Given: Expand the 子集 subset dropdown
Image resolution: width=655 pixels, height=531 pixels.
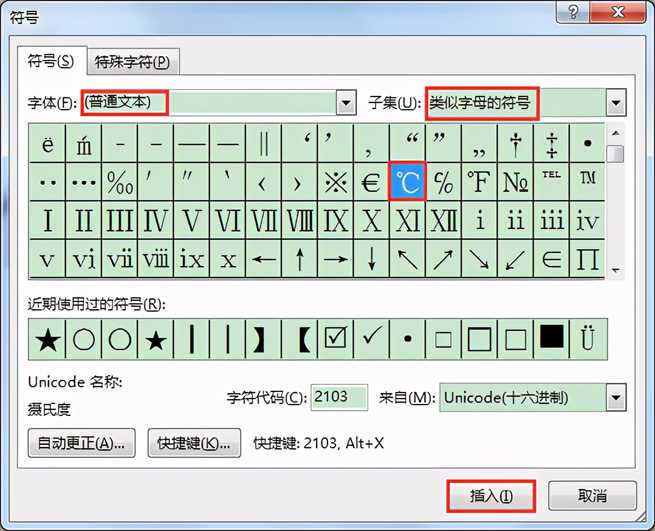Looking at the screenshot, I should coord(616,102).
